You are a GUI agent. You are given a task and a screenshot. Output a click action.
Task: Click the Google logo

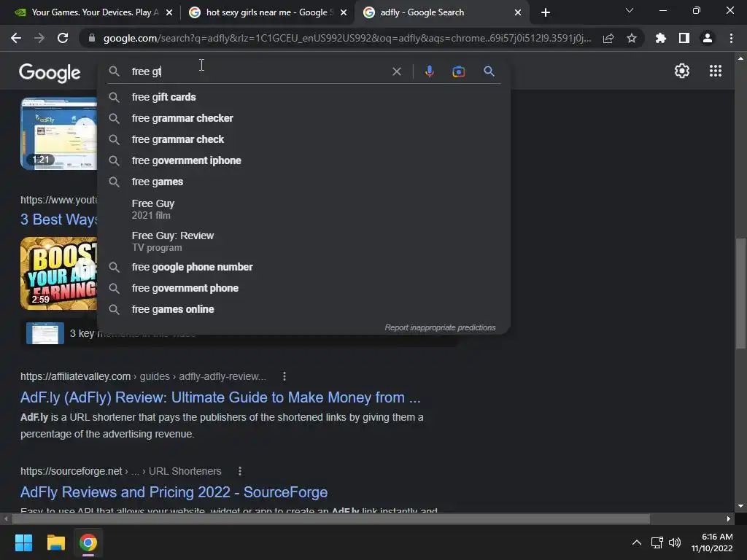coord(50,72)
